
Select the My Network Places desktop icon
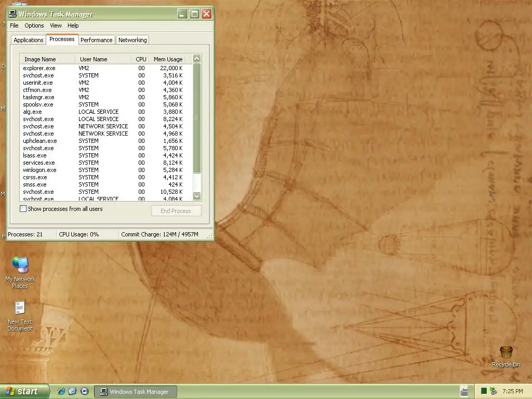[20, 272]
